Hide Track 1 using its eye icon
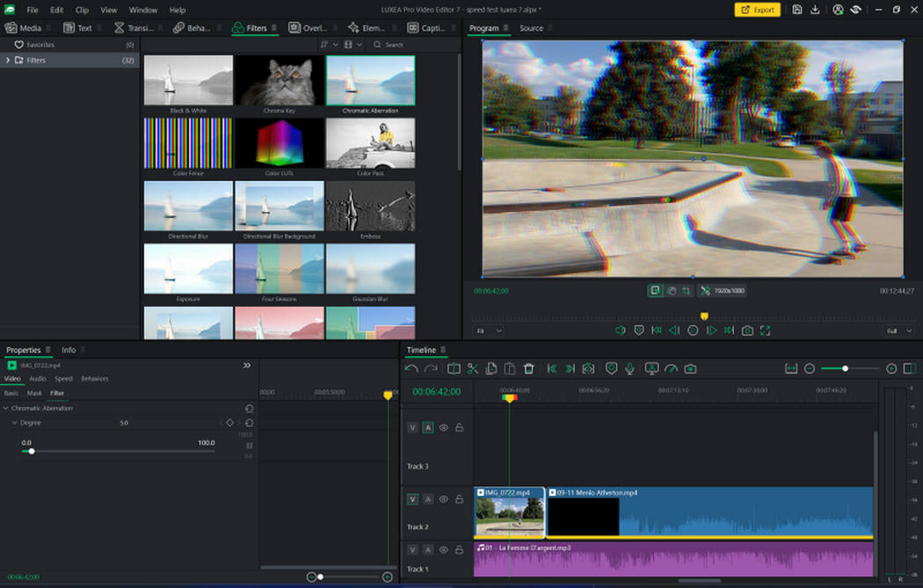 443,548
